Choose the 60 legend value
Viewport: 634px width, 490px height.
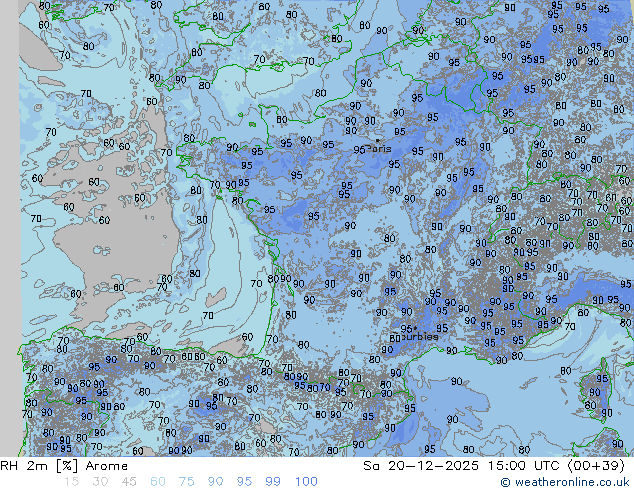(x=158, y=482)
